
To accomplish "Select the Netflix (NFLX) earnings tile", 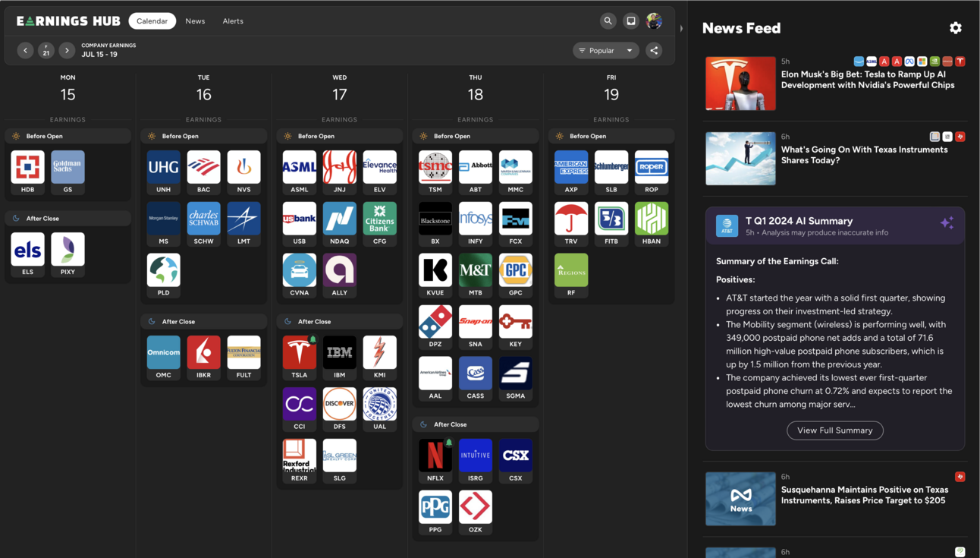I will [435, 456].
